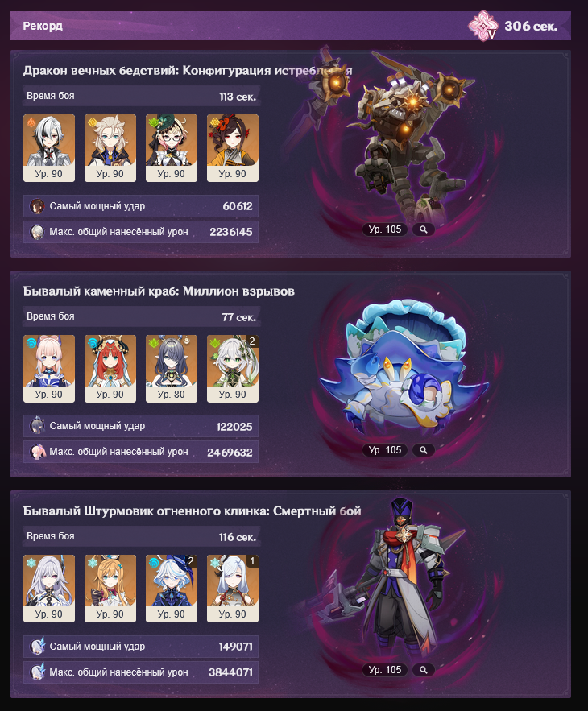Select the white-haired Pyro character portrait in team one
The image size is (588, 711).
(x=49, y=148)
